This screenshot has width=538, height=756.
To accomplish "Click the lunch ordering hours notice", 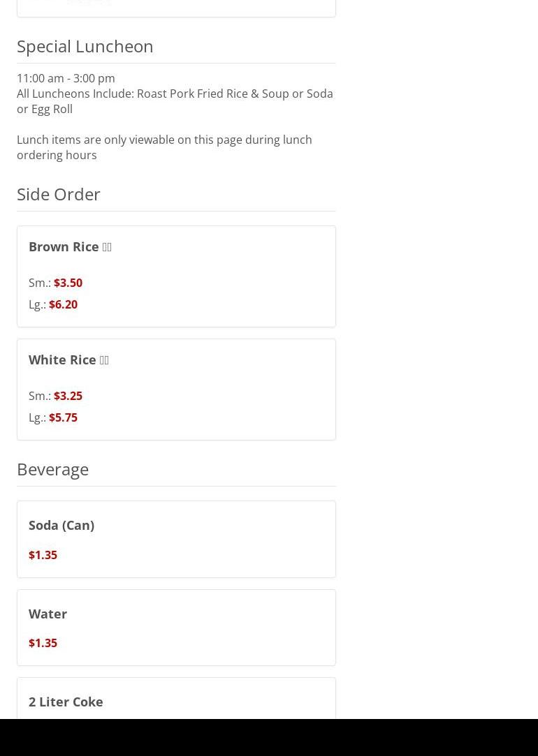I will point(164,147).
